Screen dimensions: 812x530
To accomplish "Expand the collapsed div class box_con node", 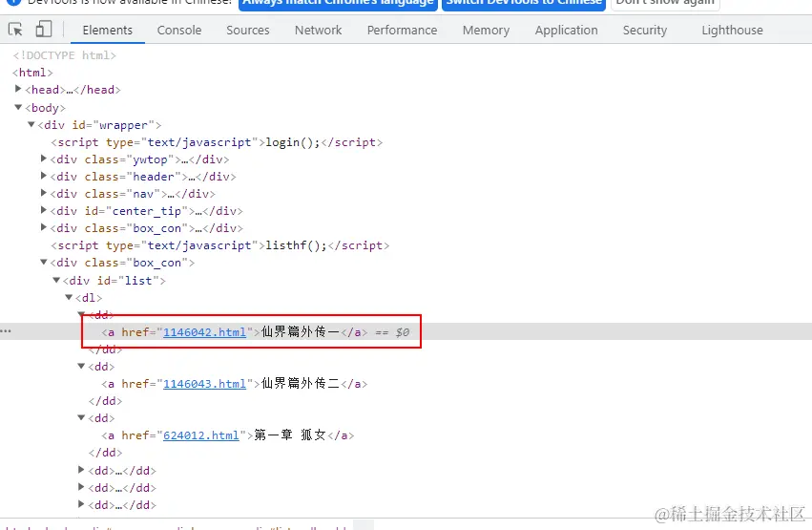I will 44,227.
